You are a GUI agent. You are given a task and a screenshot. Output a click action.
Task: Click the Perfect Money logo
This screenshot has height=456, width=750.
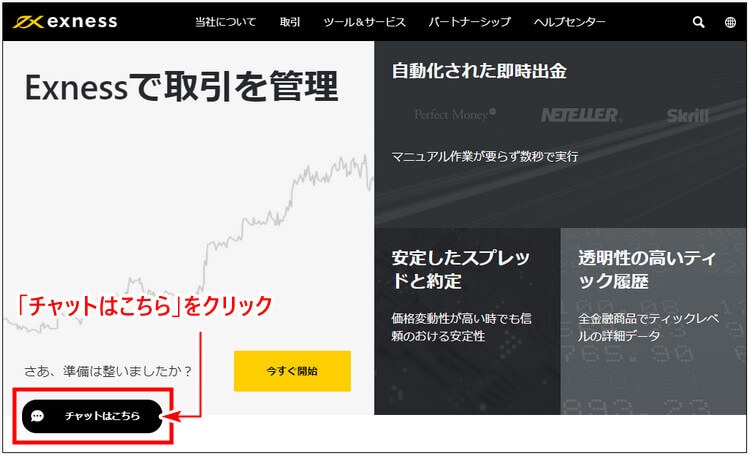(x=455, y=114)
